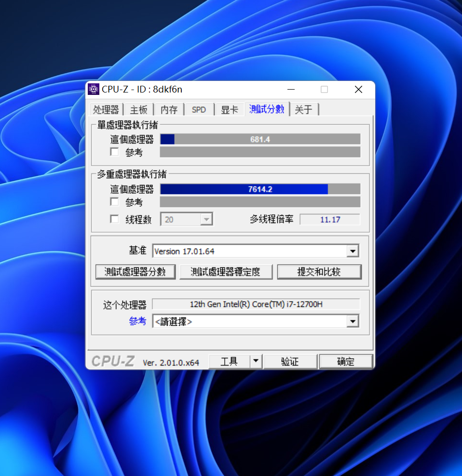Start 測試處理器穩定度 stress test

click(x=226, y=272)
